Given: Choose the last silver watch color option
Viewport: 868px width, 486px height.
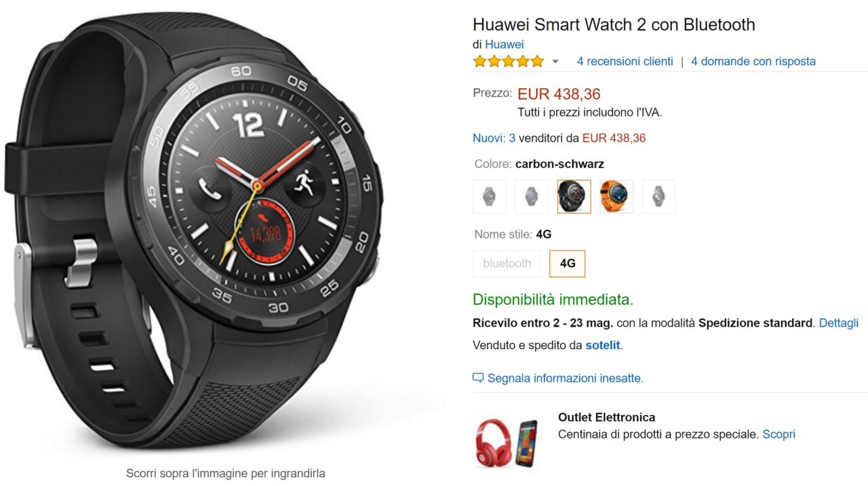Looking at the screenshot, I should click(659, 197).
